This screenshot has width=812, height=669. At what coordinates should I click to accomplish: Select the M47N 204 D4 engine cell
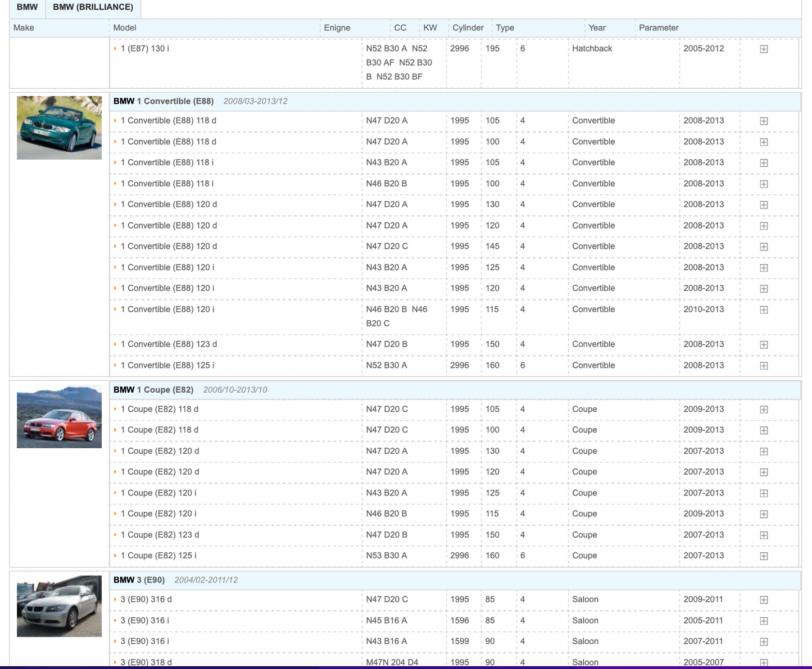tap(392, 662)
